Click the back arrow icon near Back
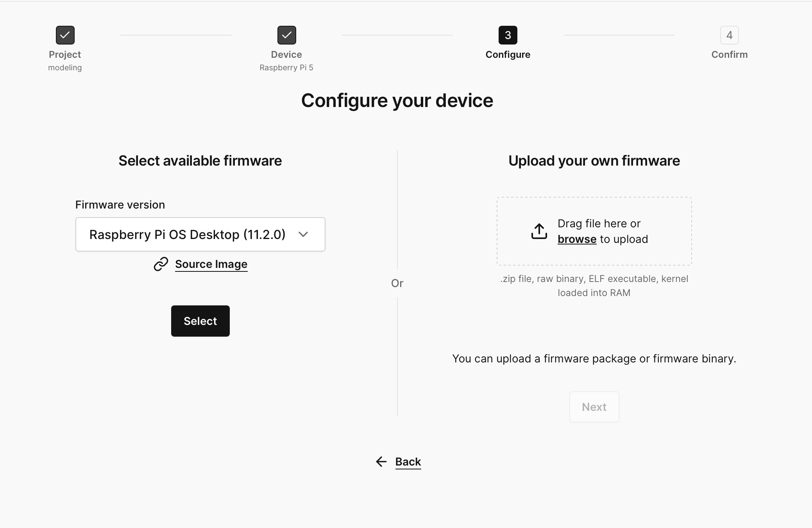Image resolution: width=812 pixels, height=528 pixels. point(381,462)
